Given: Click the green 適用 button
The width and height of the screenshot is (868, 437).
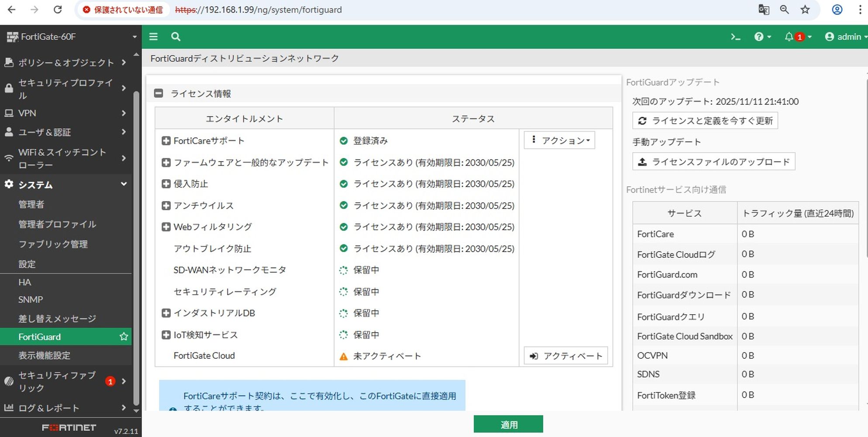Looking at the screenshot, I should coord(508,424).
